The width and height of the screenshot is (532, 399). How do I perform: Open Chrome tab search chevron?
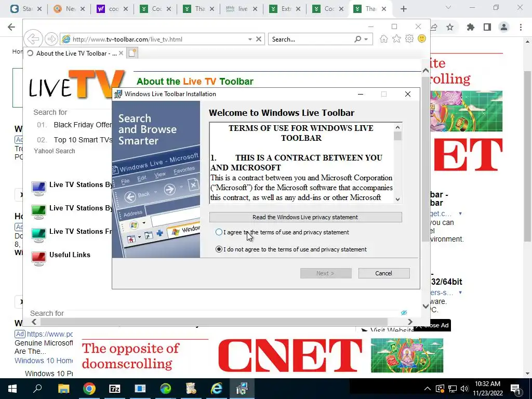[x=448, y=7]
